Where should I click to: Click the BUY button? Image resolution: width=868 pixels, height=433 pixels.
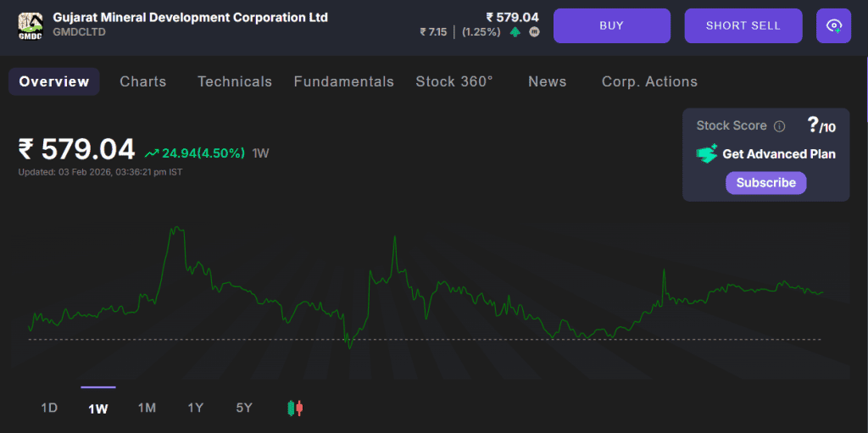[x=612, y=25]
